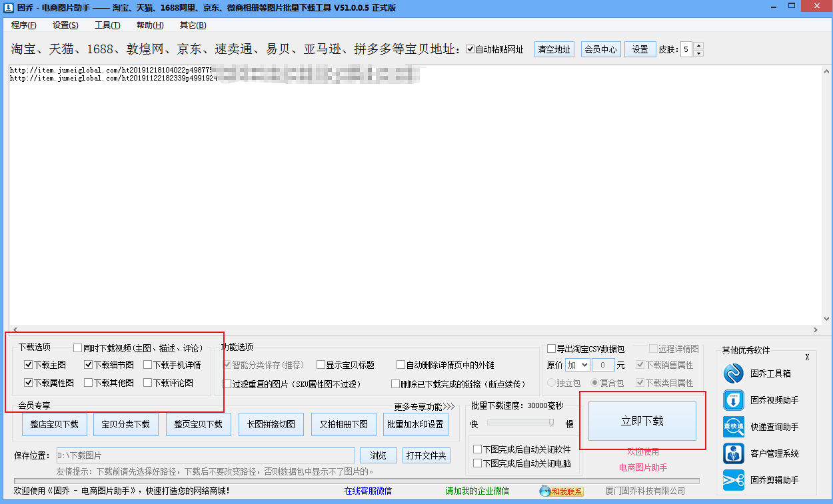
Task: Click 打开文件夹 button
Action: 426,455
